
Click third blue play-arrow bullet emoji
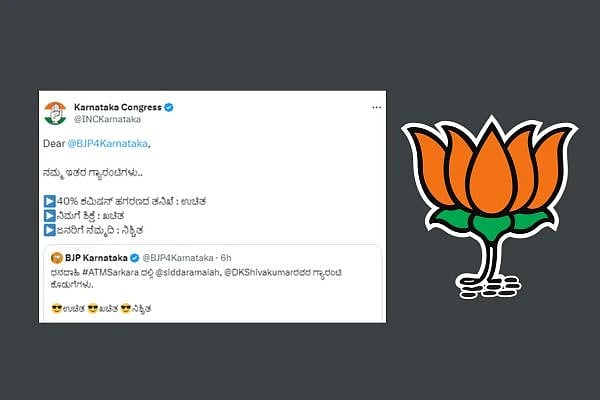pyautogui.click(x=50, y=230)
